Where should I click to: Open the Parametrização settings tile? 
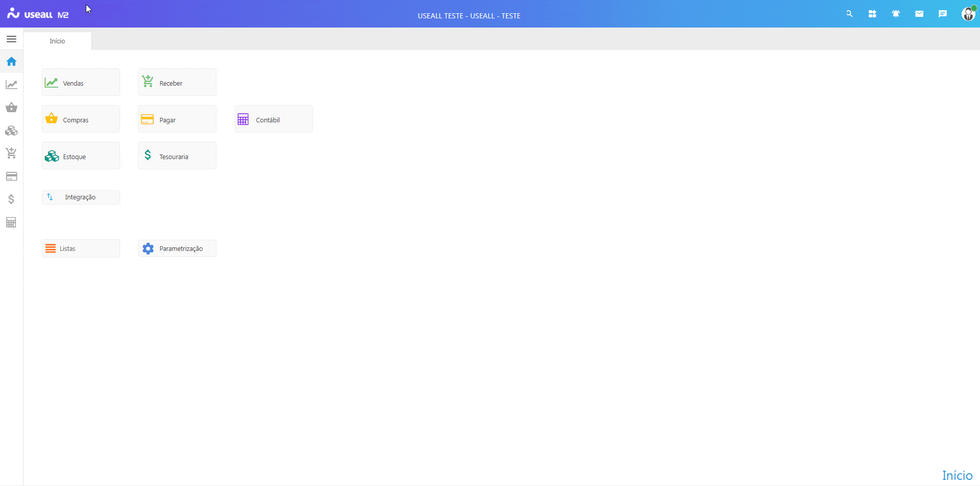click(177, 248)
